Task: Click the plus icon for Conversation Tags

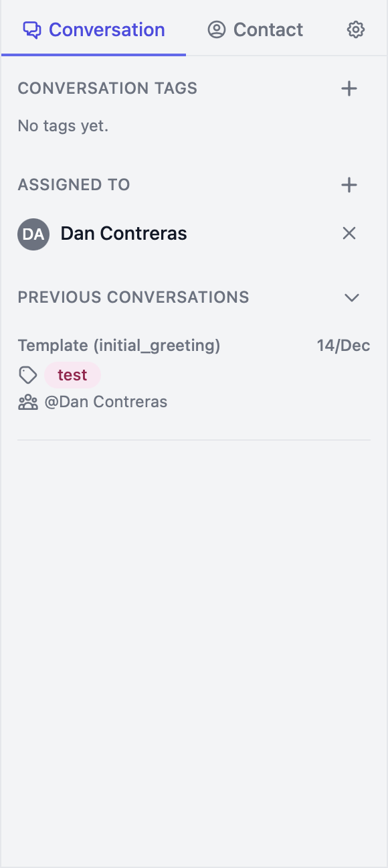Action: 349,88
